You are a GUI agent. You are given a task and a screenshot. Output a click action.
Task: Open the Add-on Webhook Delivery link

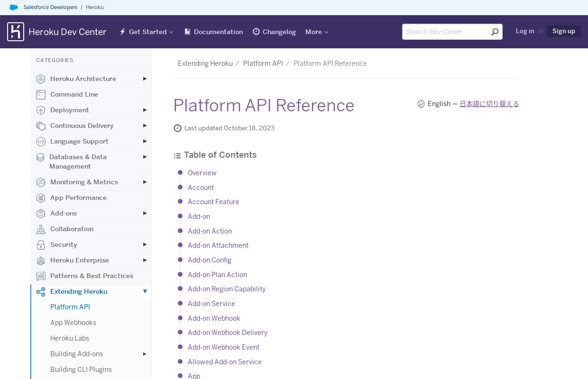click(228, 333)
